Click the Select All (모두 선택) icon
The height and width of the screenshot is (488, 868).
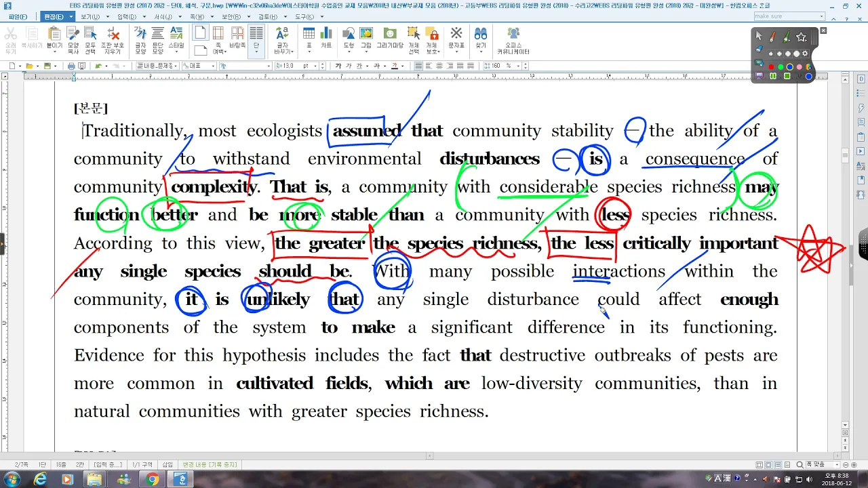(90, 41)
